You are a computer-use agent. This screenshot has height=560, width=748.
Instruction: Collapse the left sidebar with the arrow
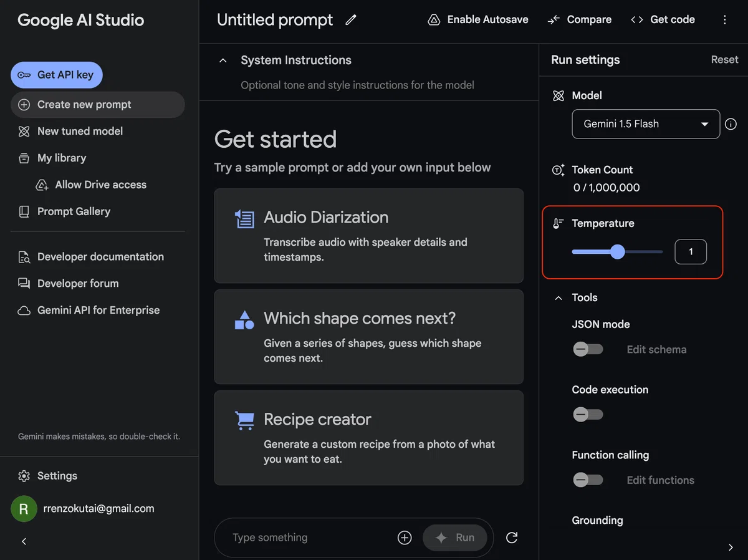tap(24, 541)
